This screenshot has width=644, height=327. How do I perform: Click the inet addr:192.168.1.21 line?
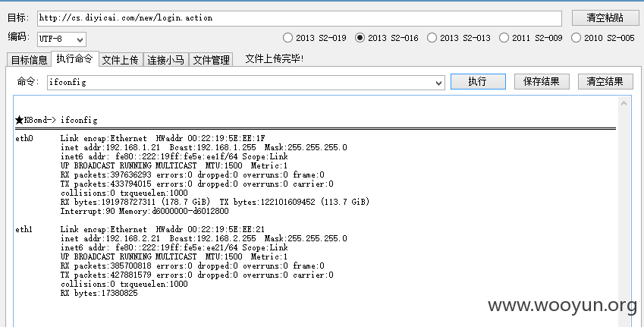[x=204, y=147]
